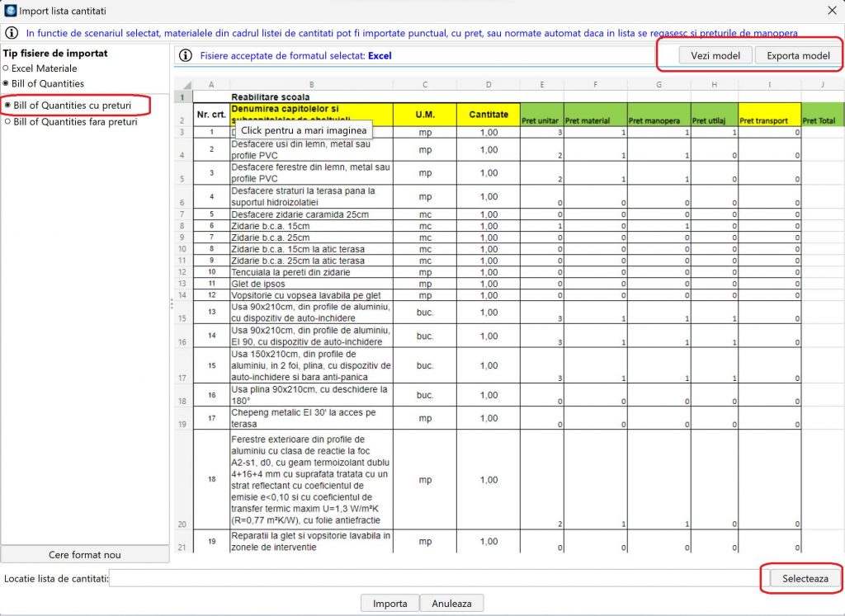
Task: Click the application icon in the title bar
Action: (10, 10)
